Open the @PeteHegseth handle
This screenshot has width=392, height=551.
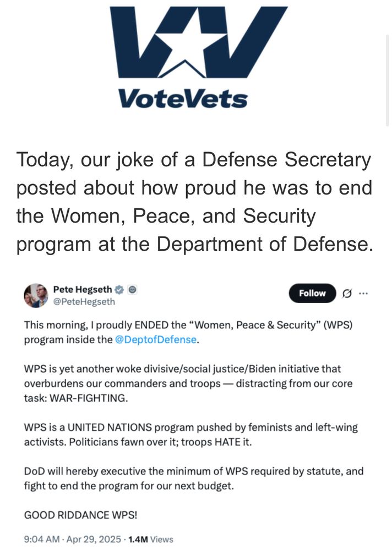click(x=84, y=301)
